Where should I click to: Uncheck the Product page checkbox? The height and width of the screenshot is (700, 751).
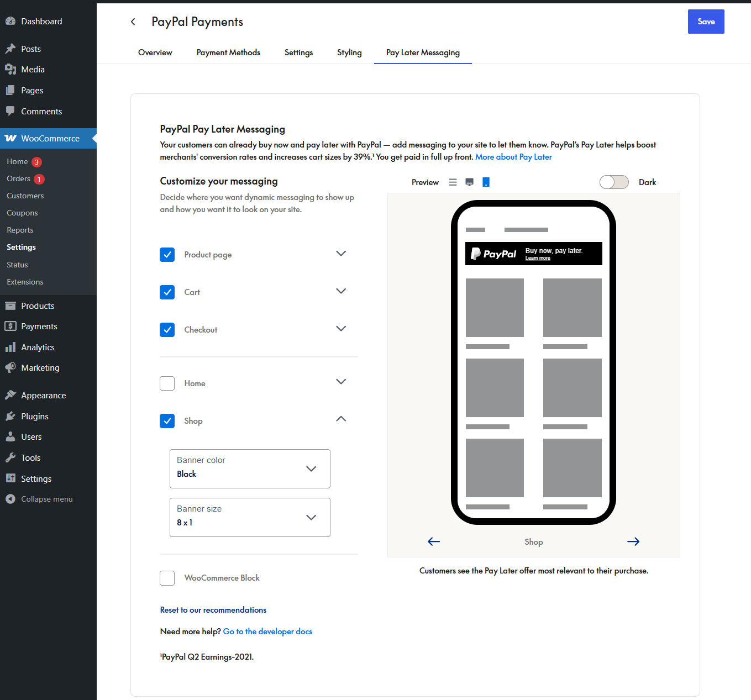pyautogui.click(x=167, y=255)
